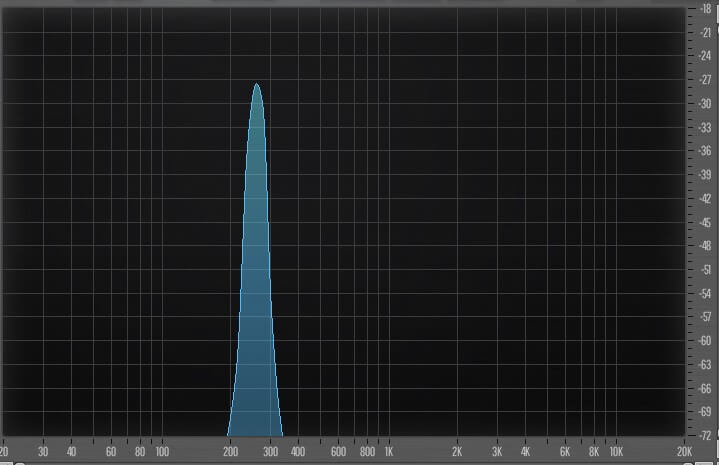Select the 200 Hz frequency axis label

click(229, 451)
